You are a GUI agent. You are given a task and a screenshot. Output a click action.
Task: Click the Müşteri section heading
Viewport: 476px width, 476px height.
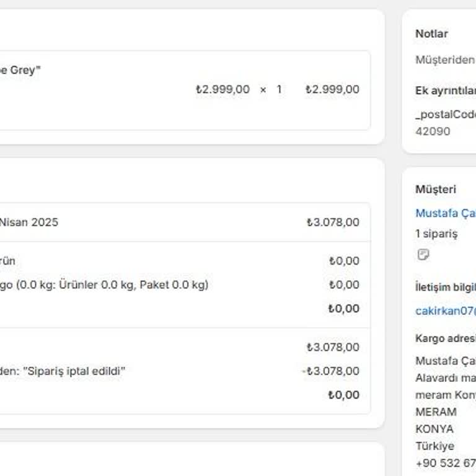pos(436,189)
